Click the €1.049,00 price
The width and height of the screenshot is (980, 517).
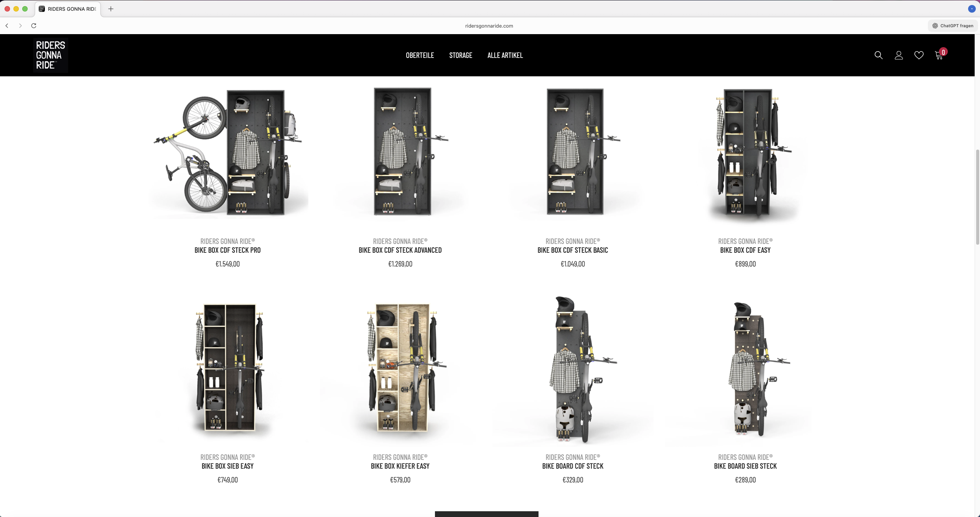573,264
